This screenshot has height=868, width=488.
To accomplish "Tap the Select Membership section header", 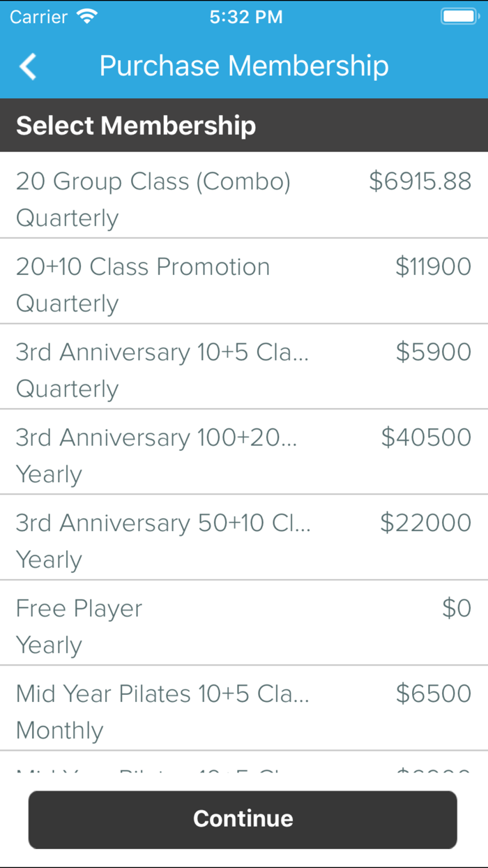I will click(136, 126).
